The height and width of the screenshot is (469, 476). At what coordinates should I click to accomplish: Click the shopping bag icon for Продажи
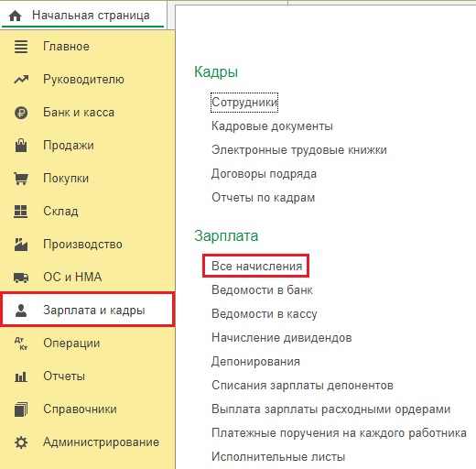pyautogui.click(x=21, y=146)
